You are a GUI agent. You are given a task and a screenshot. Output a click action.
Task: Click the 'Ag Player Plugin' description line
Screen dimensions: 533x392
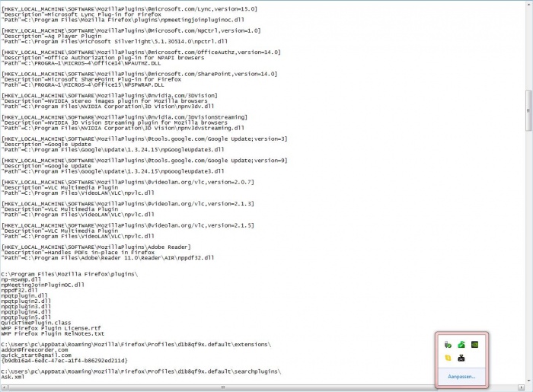pos(51,37)
